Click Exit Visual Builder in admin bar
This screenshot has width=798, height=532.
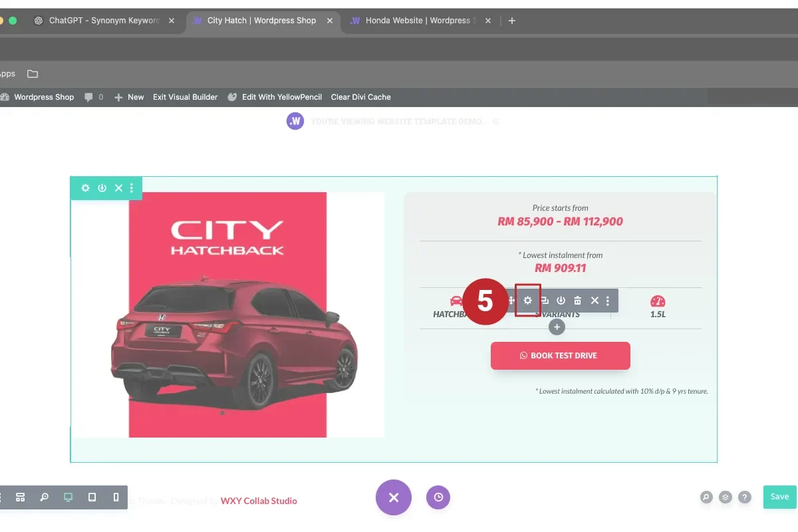tap(185, 97)
